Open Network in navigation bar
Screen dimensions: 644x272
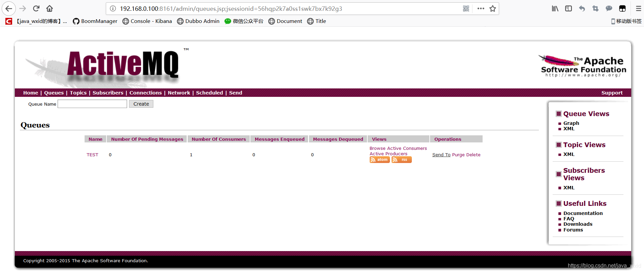tap(179, 93)
